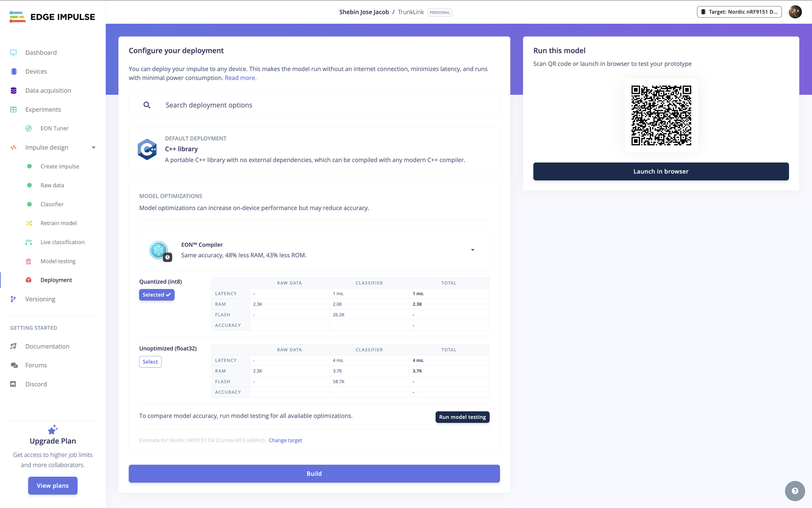
Task: Click the Model testing clipboard icon
Action: 29,261
